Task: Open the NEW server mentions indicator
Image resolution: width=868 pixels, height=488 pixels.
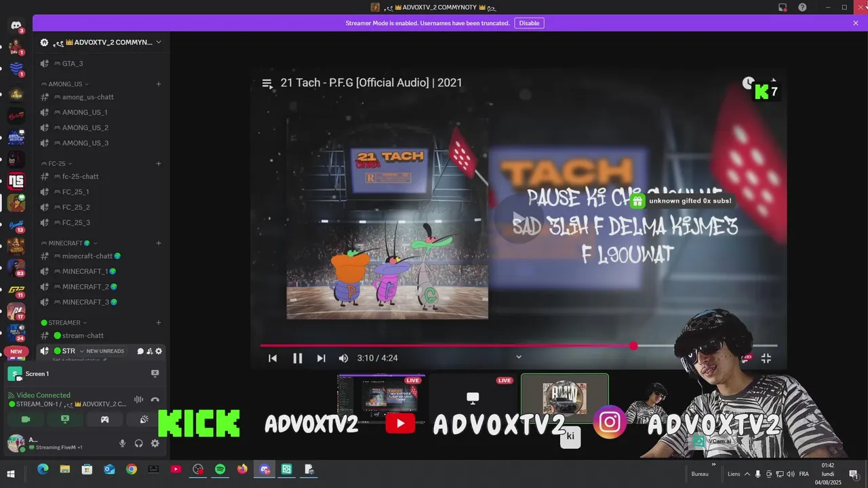Action: point(16,351)
